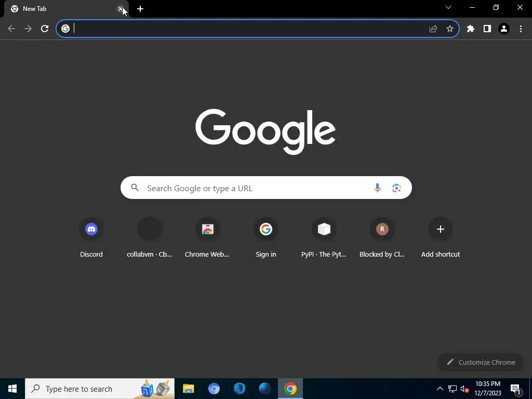Open the Chrome profile avatar

click(x=504, y=29)
